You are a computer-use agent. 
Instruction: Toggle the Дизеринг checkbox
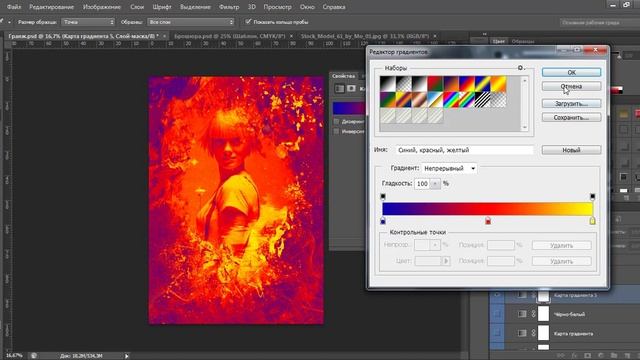coord(336,122)
